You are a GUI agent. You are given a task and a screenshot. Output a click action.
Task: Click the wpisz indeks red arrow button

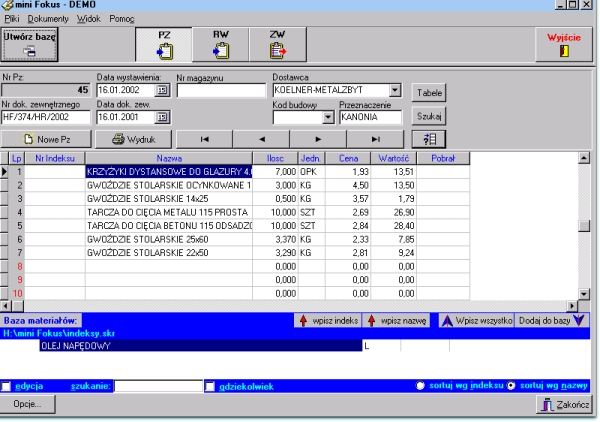pyautogui.click(x=328, y=321)
